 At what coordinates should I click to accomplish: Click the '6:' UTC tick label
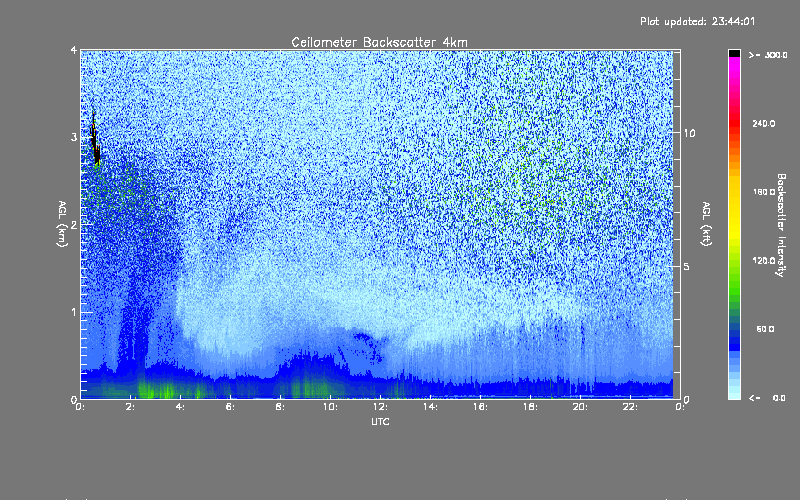pyautogui.click(x=231, y=407)
